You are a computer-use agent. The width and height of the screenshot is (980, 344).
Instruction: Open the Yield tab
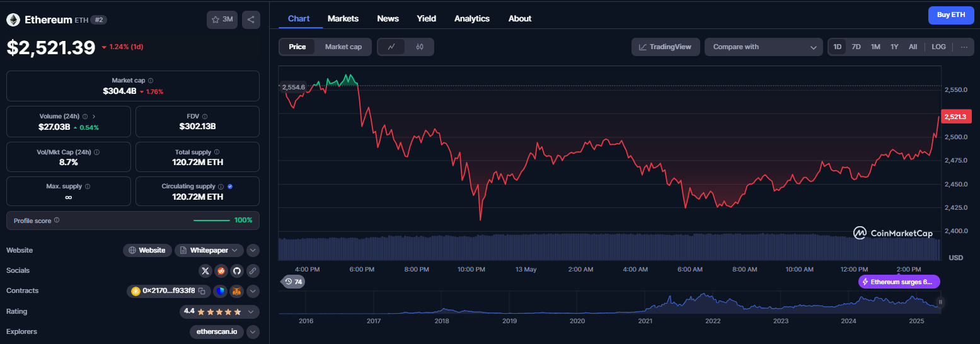(x=426, y=18)
